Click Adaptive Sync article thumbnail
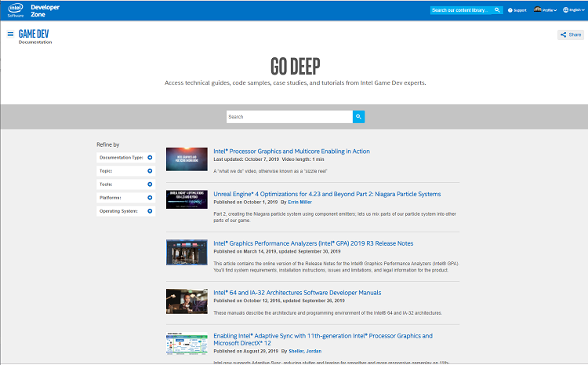The height and width of the screenshot is (365, 588). 187,343
